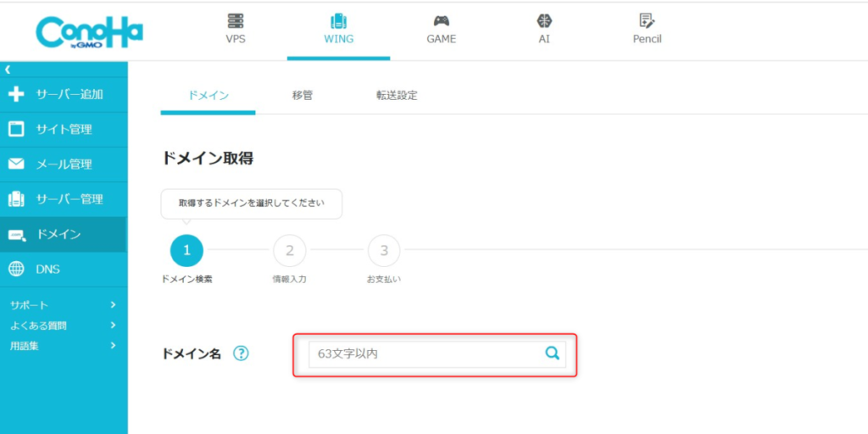
Task: Open メール管理 in the sidebar
Action: pyautogui.click(x=64, y=164)
